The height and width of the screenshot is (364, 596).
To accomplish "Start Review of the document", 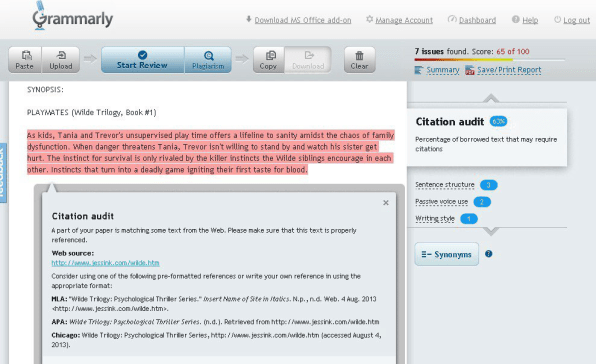I will coord(143,60).
